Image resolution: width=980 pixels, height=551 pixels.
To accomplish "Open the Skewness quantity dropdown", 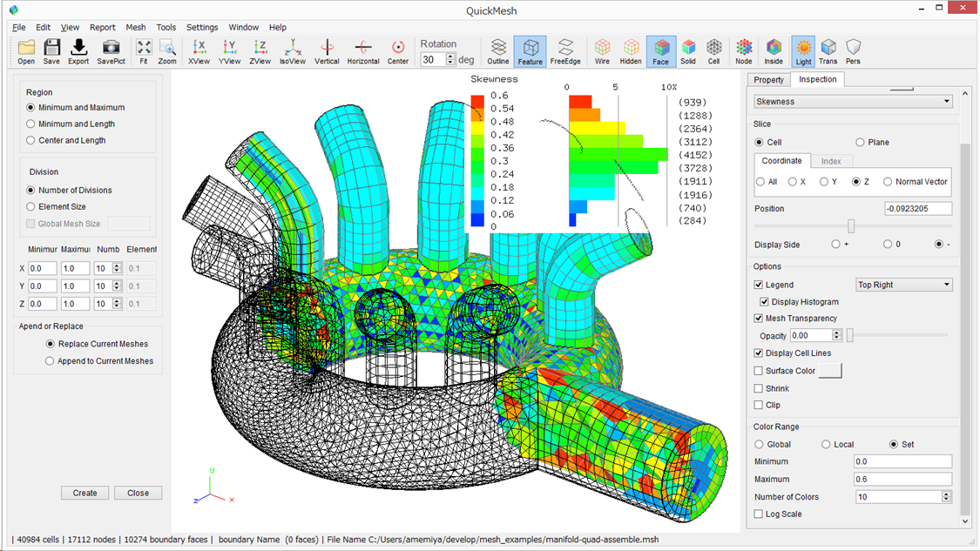I will coord(853,101).
